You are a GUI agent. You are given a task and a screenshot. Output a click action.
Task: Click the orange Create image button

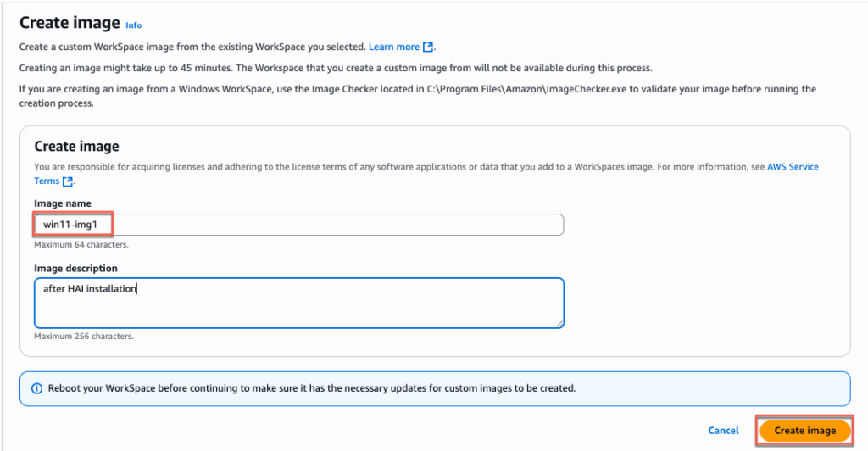point(804,431)
